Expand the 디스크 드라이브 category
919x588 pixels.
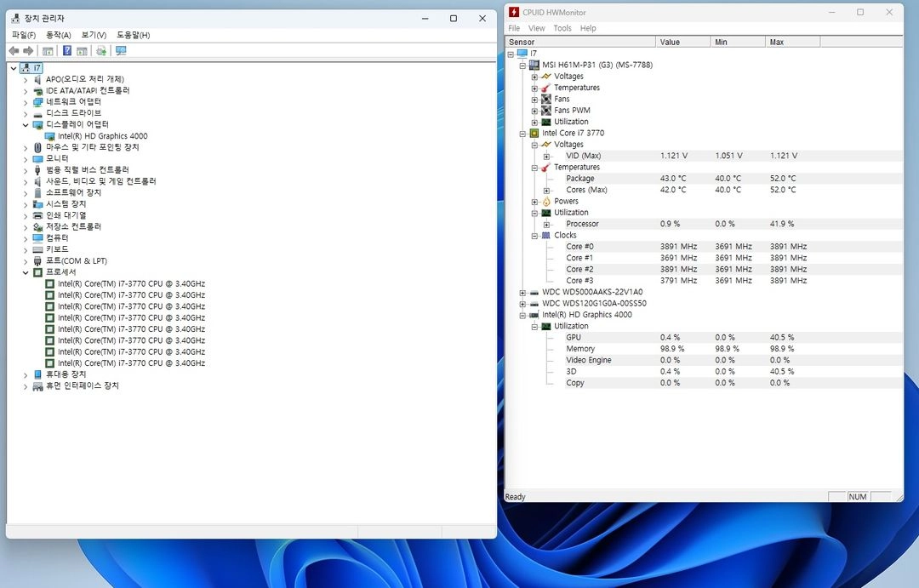(x=26, y=114)
